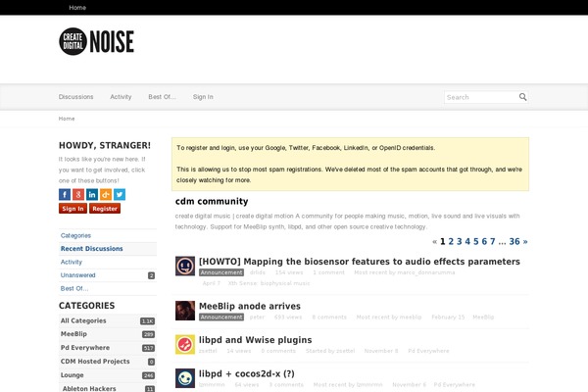Open the MeeBlip anode arrives discussion
The width and height of the screenshot is (588, 392).
[x=250, y=306]
